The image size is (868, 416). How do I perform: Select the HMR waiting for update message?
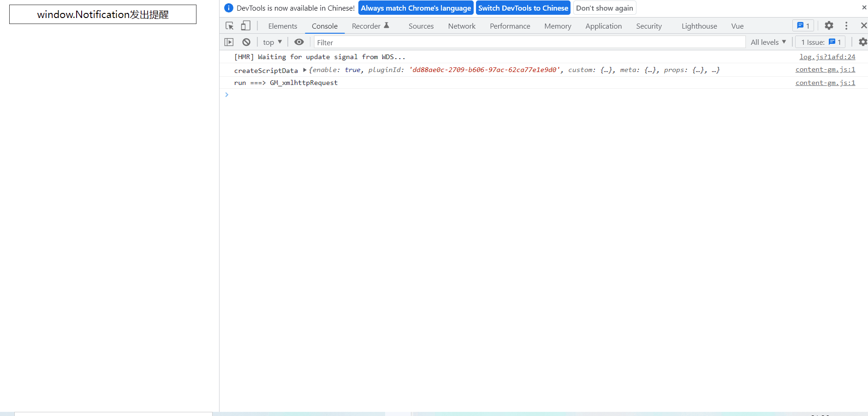[x=320, y=57]
